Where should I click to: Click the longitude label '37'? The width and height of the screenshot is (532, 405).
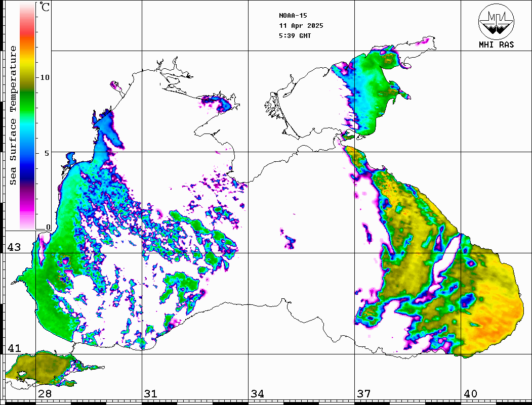364,394
